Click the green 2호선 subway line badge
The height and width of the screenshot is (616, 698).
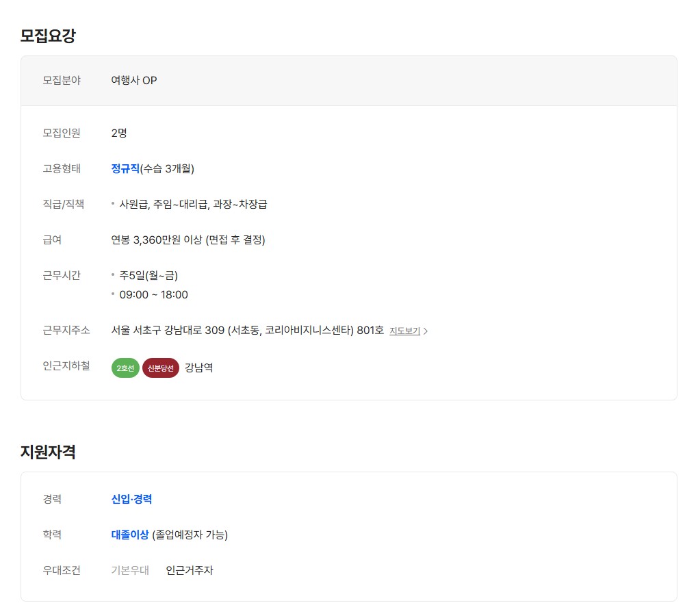click(125, 368)
